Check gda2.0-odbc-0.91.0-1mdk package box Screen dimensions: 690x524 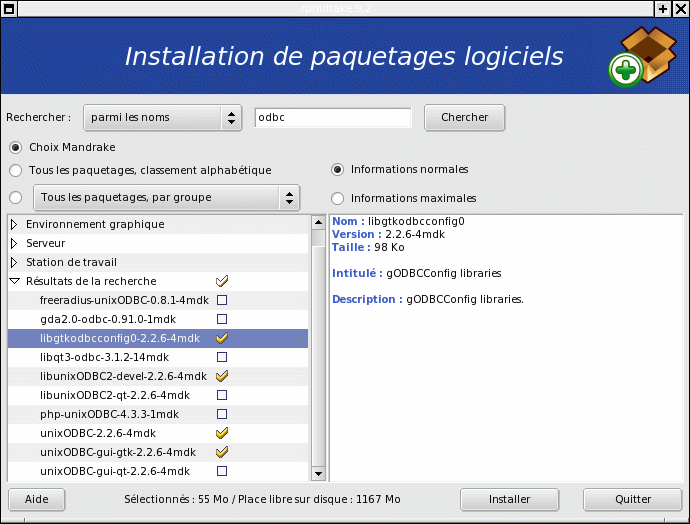pyautogui.click(x=222, y=319)
